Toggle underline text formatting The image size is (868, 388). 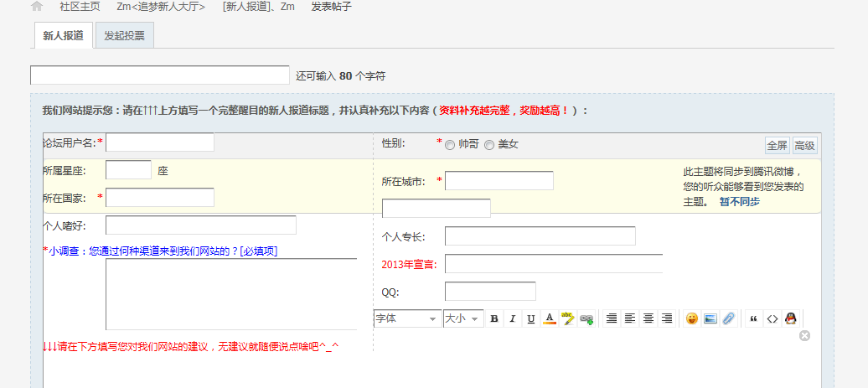coord(531,318)
